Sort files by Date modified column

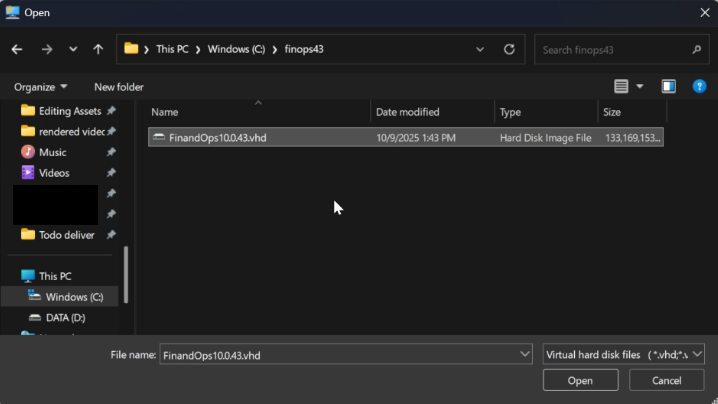pyautogui.click(x=407, y=112)
